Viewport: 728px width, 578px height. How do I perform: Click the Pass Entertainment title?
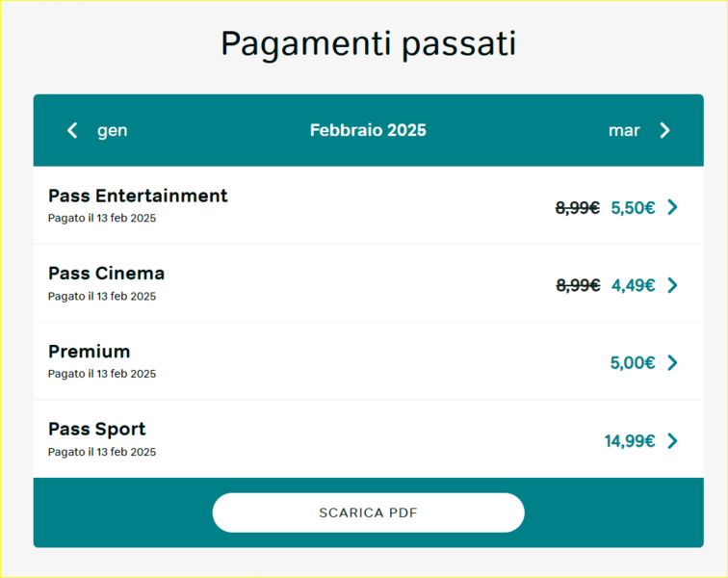coord(138,196)
